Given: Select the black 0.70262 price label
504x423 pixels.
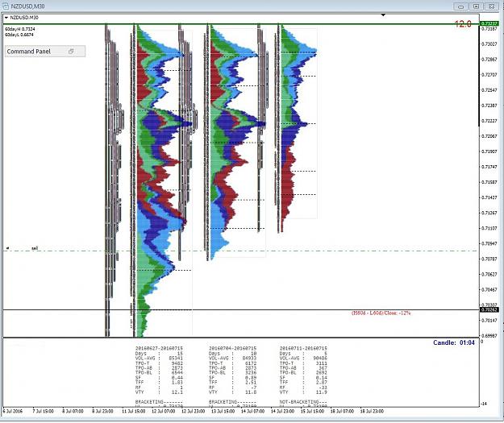Looking at the screenshot, I should click(489, 309).
